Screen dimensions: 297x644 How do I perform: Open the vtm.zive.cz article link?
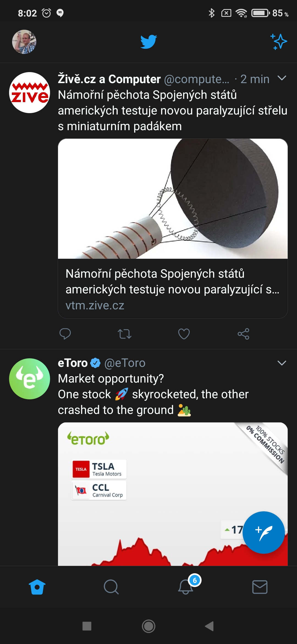(173, 289)
